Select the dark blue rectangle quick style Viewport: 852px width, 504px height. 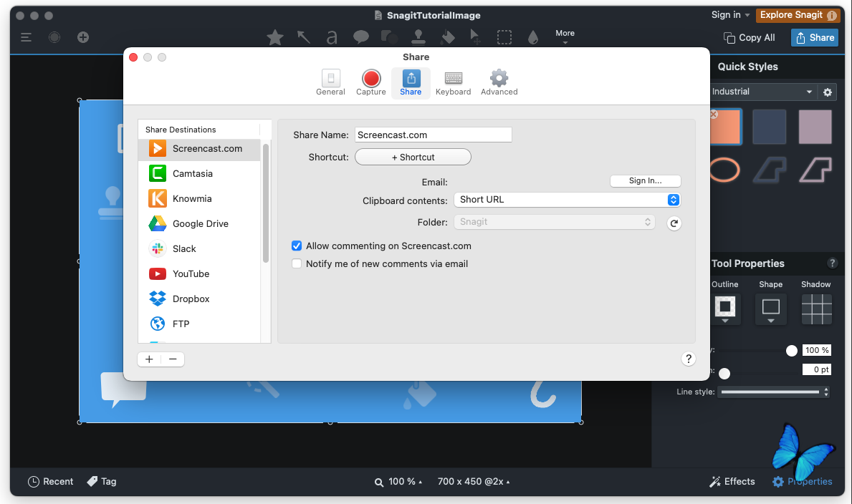(x=769, y=127)
